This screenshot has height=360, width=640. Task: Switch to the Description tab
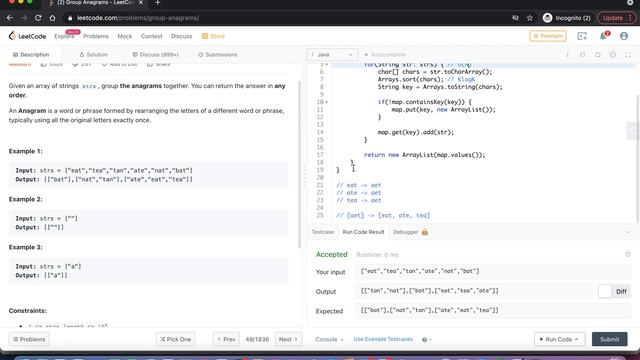tap(31, 55)
